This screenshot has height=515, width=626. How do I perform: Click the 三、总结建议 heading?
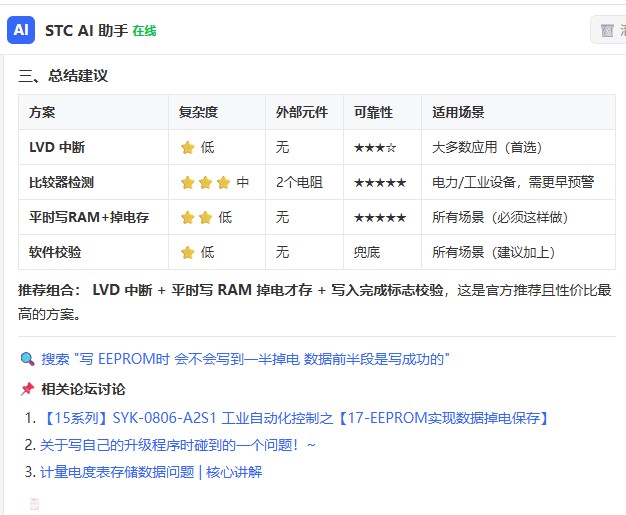(63, 75)
